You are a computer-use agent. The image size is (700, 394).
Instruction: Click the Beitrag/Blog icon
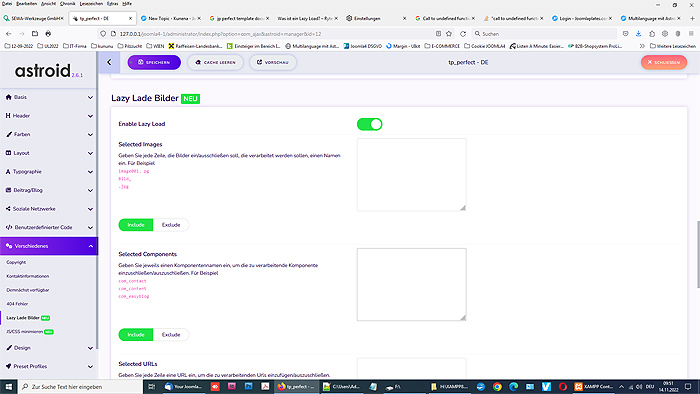8,190
